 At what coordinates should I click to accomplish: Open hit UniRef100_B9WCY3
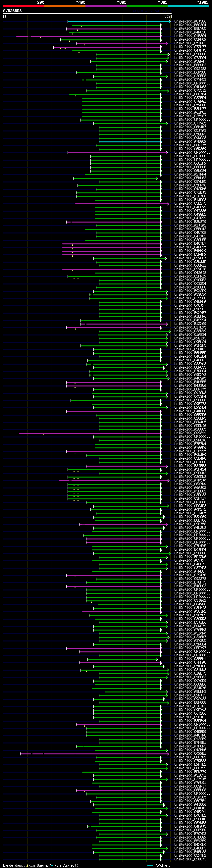coord(190,860)
